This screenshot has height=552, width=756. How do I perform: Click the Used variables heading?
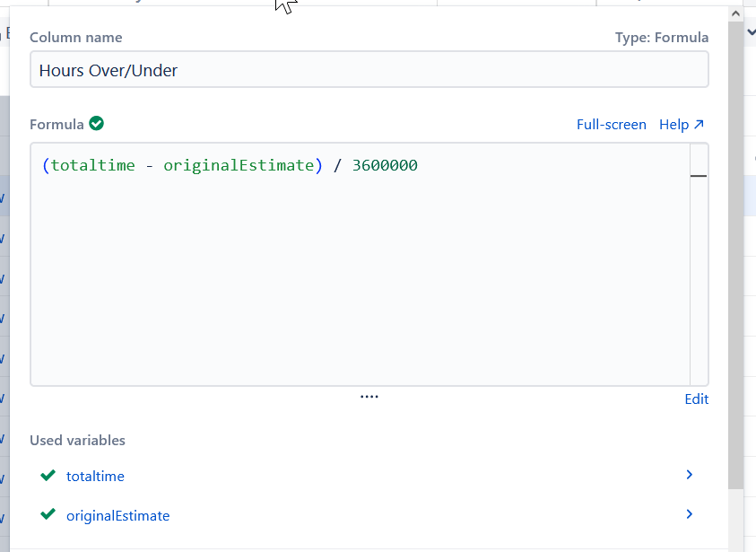point(77,441)
